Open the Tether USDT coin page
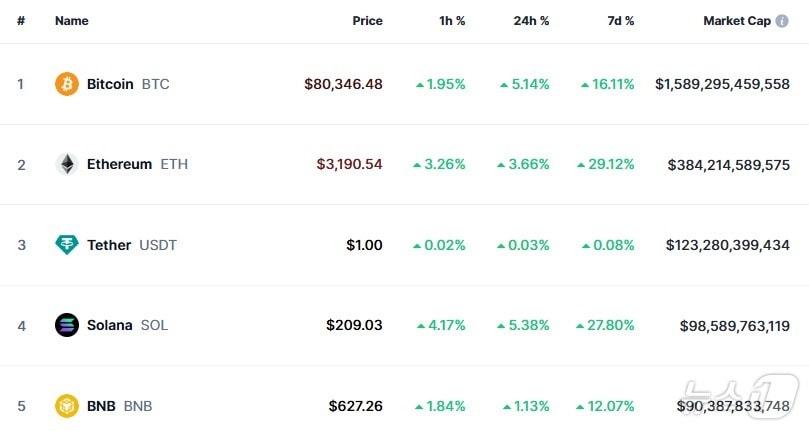Screen dimensions: 809x431 coord(109,245)
